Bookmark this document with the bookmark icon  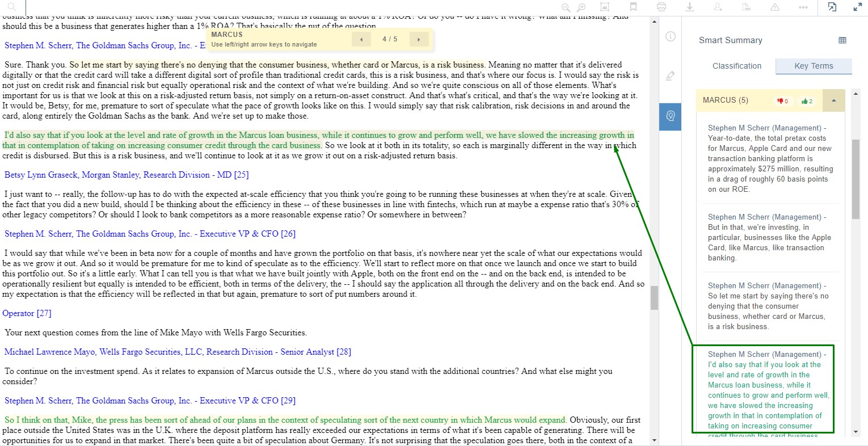pyautogui.click(x=634, y=7)
